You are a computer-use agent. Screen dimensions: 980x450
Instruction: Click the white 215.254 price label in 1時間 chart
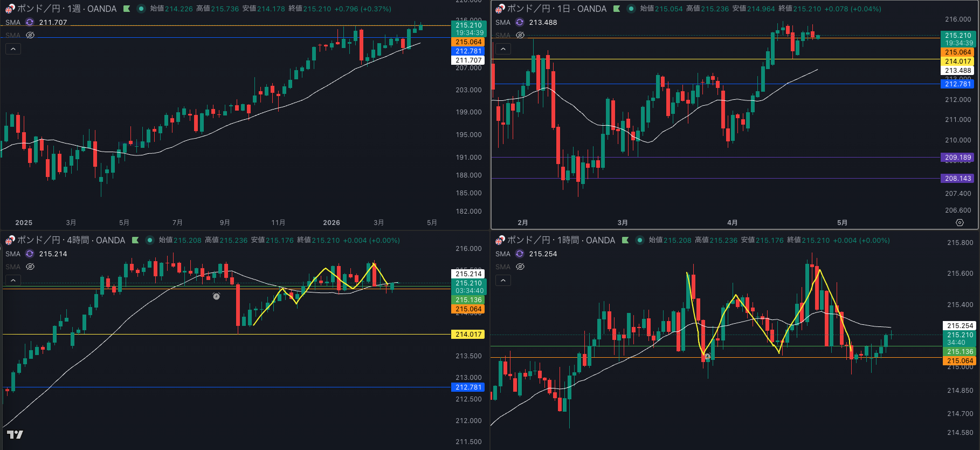click(960, 326)
